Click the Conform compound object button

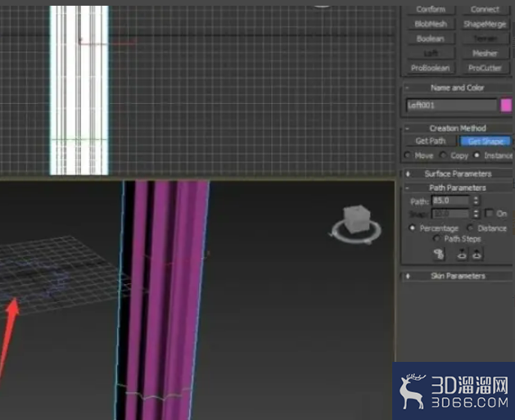pyautogui.click(x=431, y=9)
